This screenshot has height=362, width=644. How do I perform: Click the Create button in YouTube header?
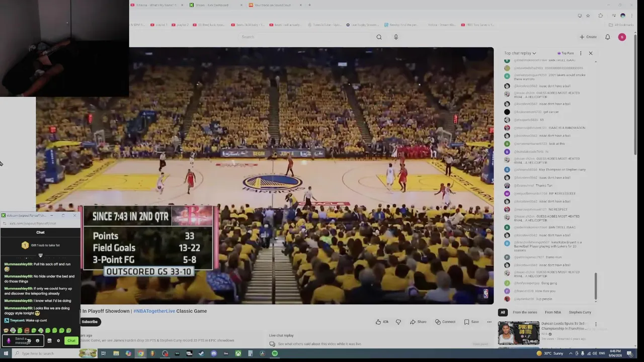tap(588, 37)
